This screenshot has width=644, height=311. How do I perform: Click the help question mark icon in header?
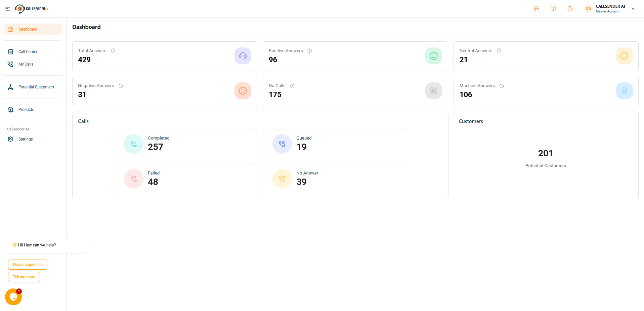[x=570, y=9]
